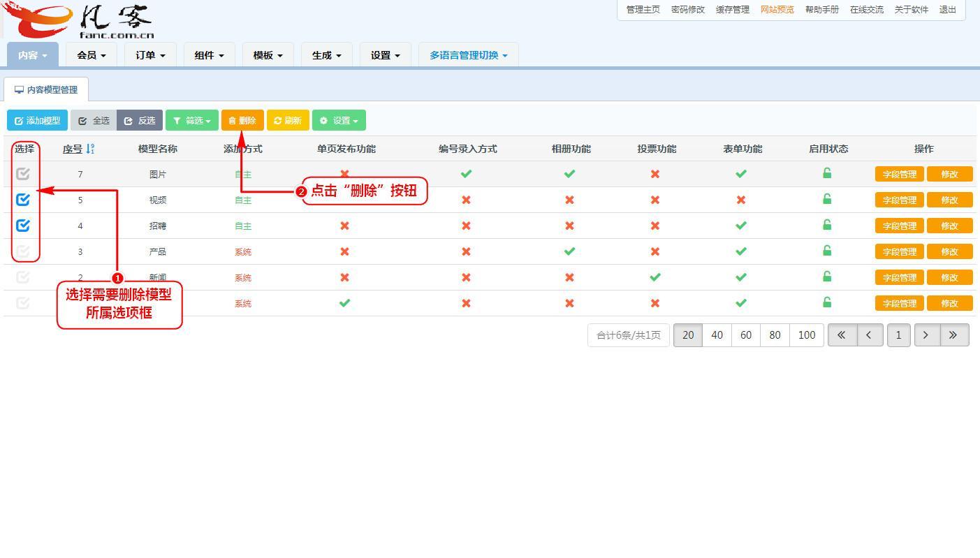
Task: Jump to first page double-arrow icon
Action: click(x=842, y=335)
